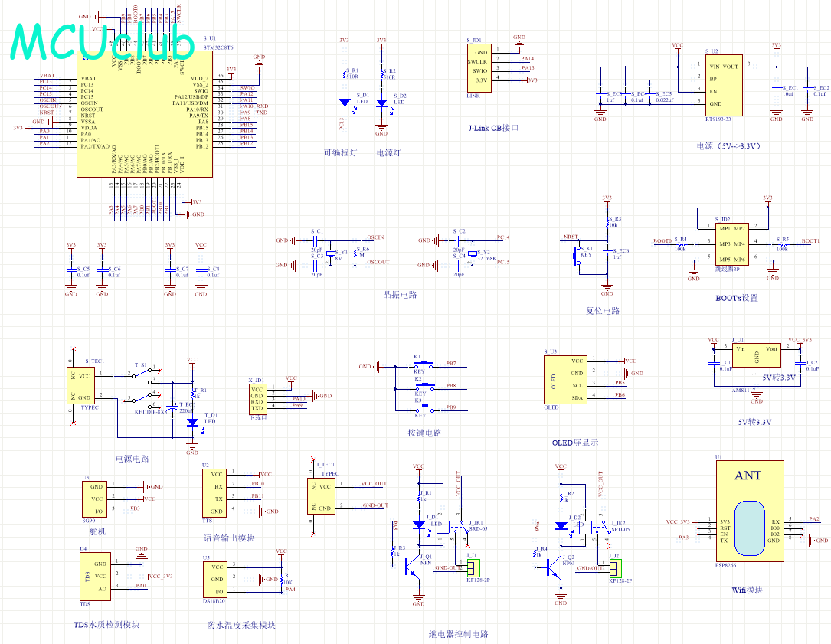Click the AMS1117 J_U1 regulator block
The image size is (831, 644).
click(756, 355)
